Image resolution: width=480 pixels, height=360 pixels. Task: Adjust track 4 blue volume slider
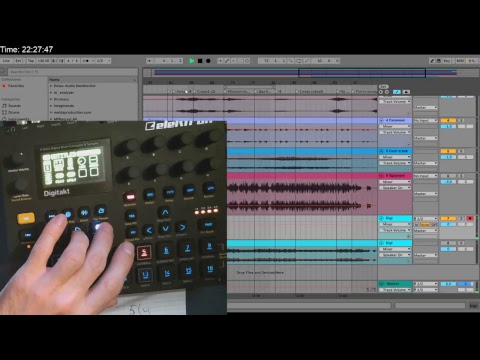click(x=448, y=126)
